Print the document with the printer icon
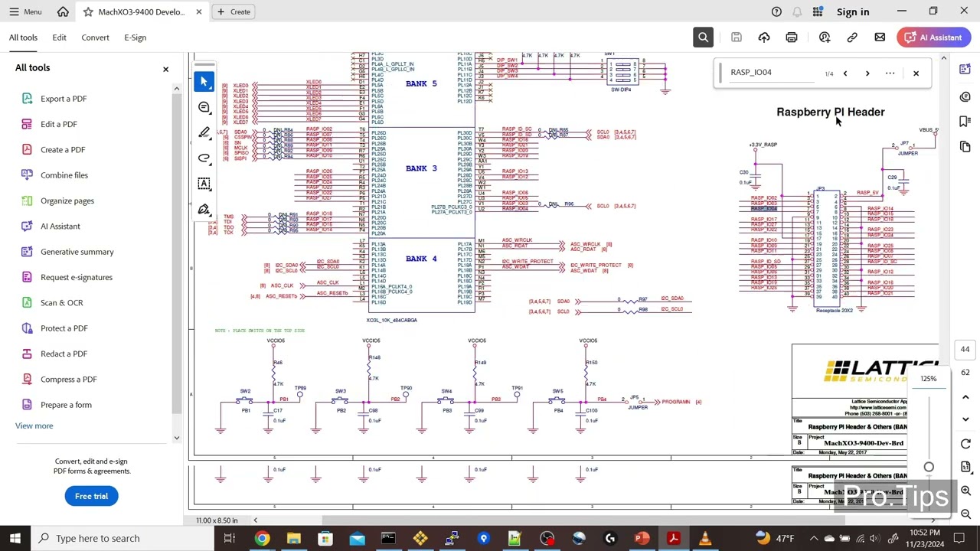 click(792, 37)
